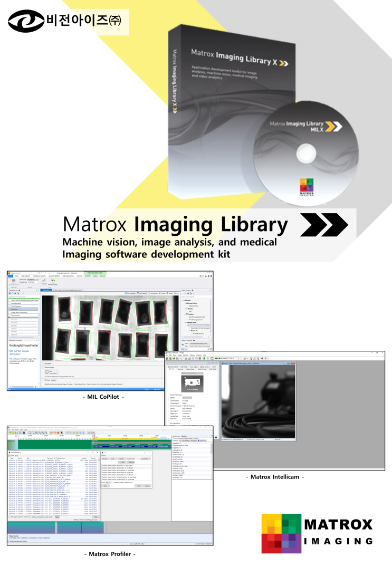The width and height of the screenshot is (392, 566).
Task: Click Find Model in Image in CoPilot ribbon
Action: [53, 282]
